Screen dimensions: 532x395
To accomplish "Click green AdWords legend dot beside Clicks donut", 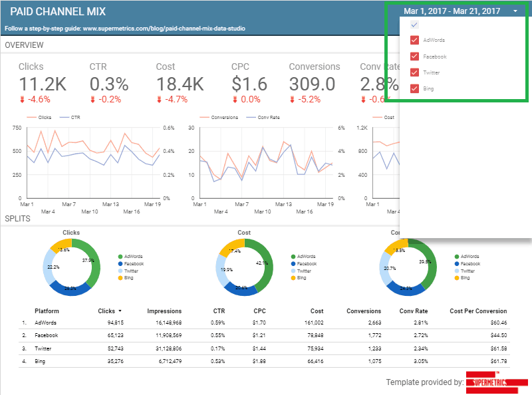I will tap(120, 256).
